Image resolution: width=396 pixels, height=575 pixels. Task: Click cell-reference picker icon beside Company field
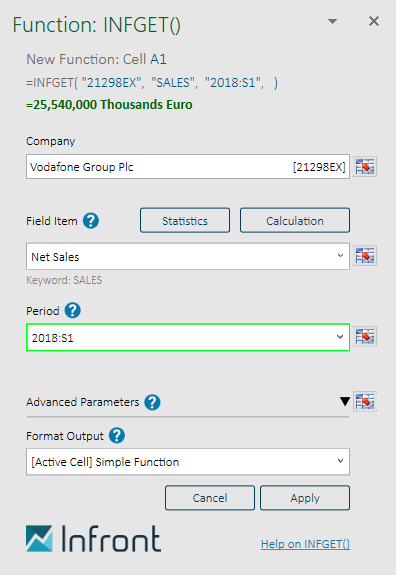tap(365, 167)
